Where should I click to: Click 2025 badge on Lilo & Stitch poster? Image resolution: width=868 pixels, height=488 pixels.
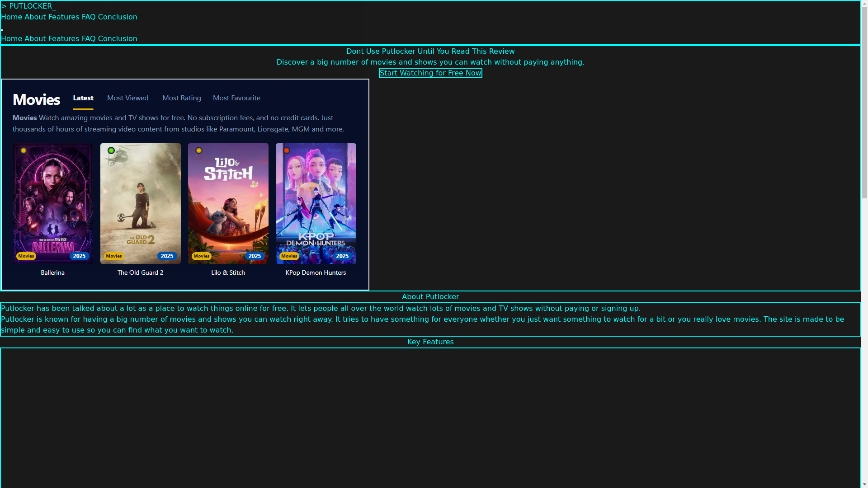click(x=255, y=256)
